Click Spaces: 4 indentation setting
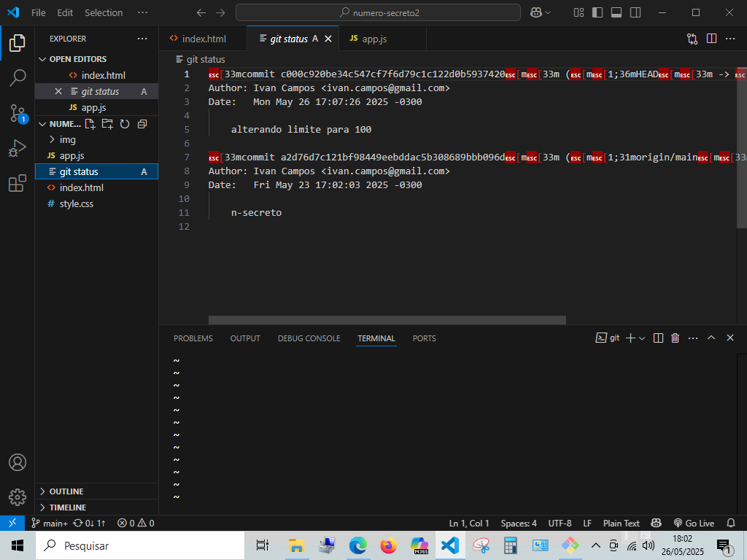The width and height of the screenshot is (747, 560). coord(519,524)
